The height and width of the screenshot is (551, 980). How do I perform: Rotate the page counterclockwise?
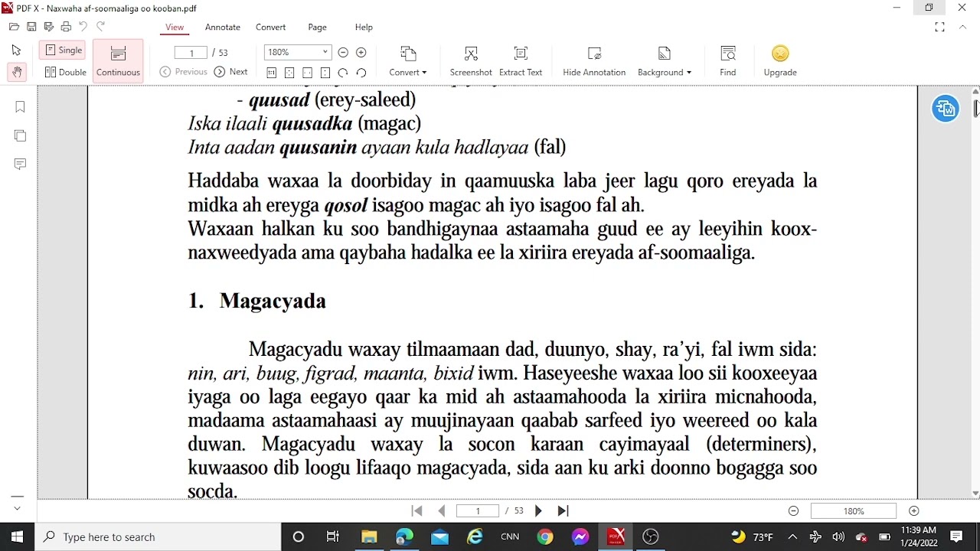coord(361,73)
